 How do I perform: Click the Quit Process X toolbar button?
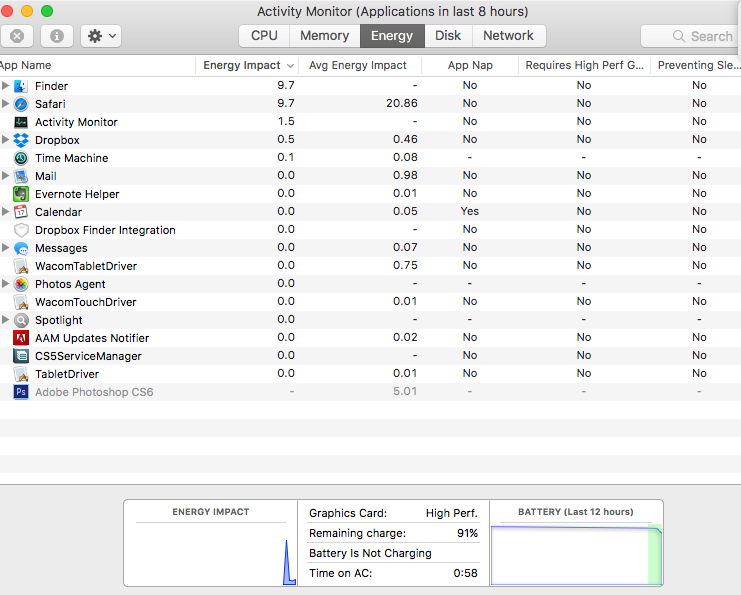(17, 36)
